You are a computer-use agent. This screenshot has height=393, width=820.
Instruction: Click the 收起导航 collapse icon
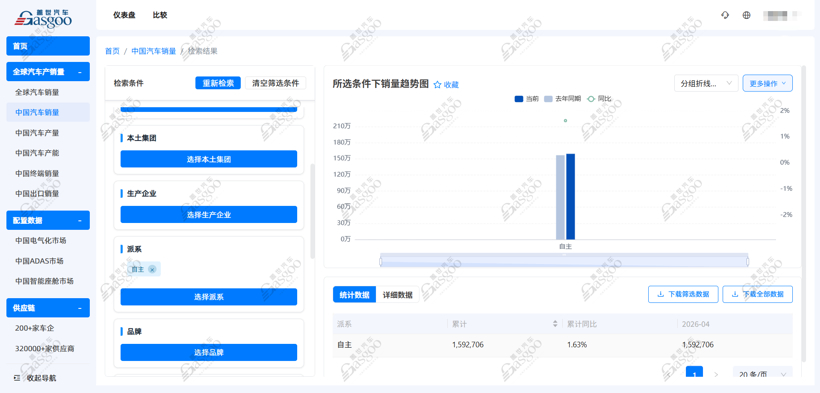click(x=17, y=378)
